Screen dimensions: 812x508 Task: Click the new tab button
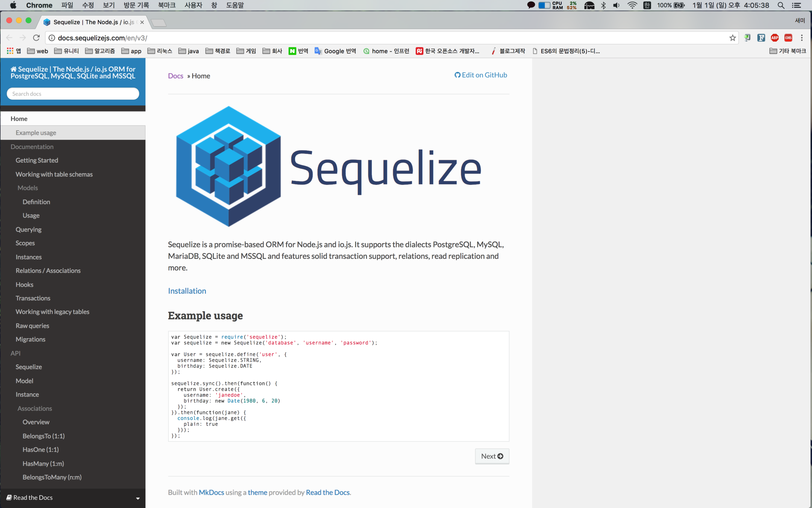(159, 23)
